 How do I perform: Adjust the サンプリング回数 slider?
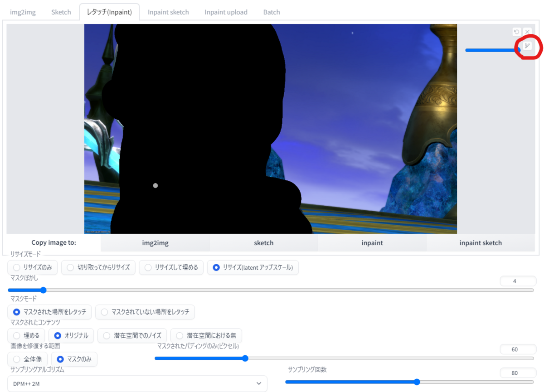[x=410, y=382]
